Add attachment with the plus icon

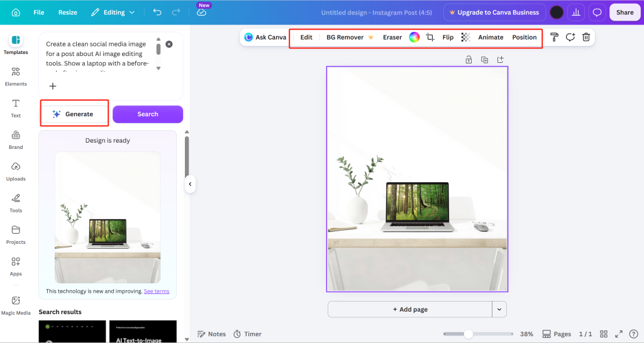(53, 86)
